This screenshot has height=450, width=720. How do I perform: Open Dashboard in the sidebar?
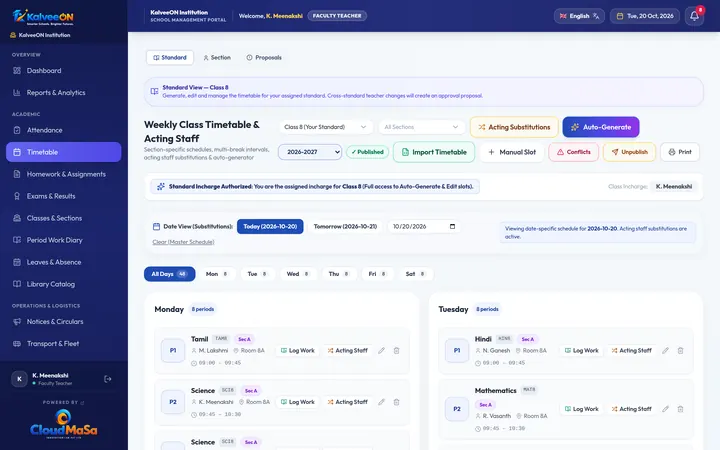pyautogui.click(x=63, y=71)
